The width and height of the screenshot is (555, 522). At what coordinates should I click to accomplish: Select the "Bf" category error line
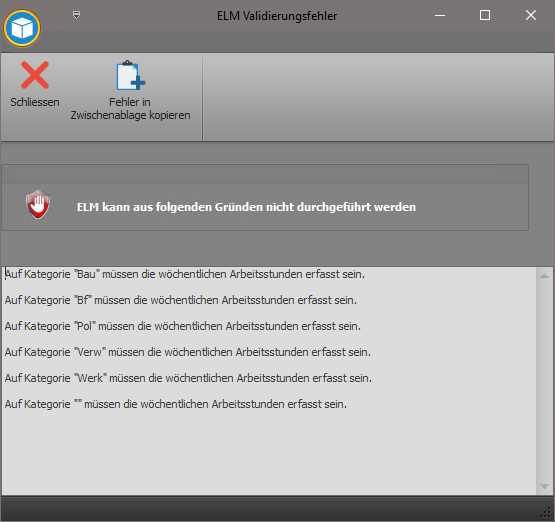pos(181,300)
